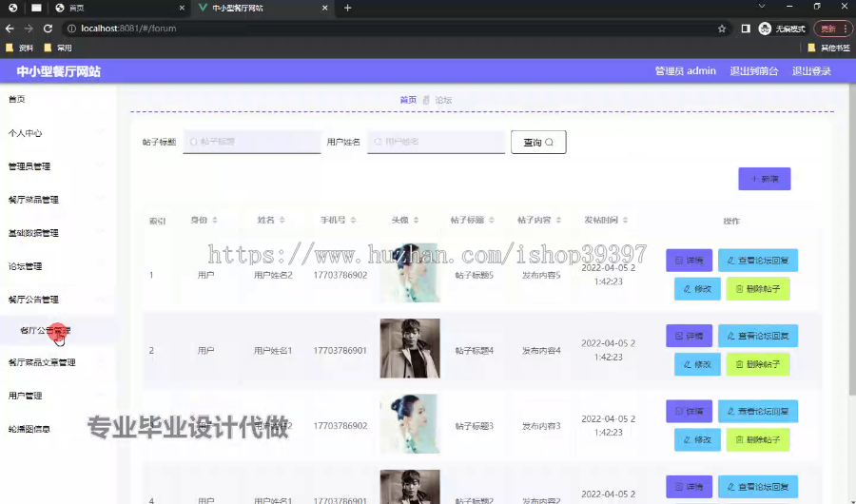Open 详情 for post 帖子标题4
856x504 pixels.
[689, 336]
